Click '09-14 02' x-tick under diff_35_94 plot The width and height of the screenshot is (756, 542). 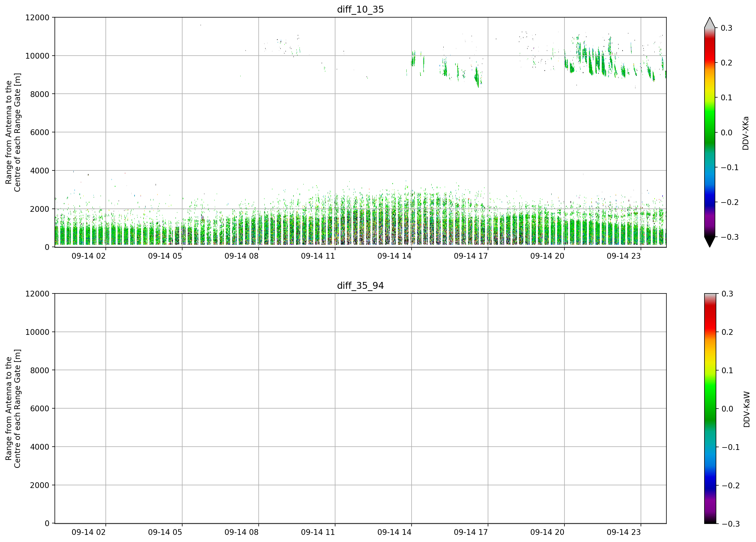point(89,532)
